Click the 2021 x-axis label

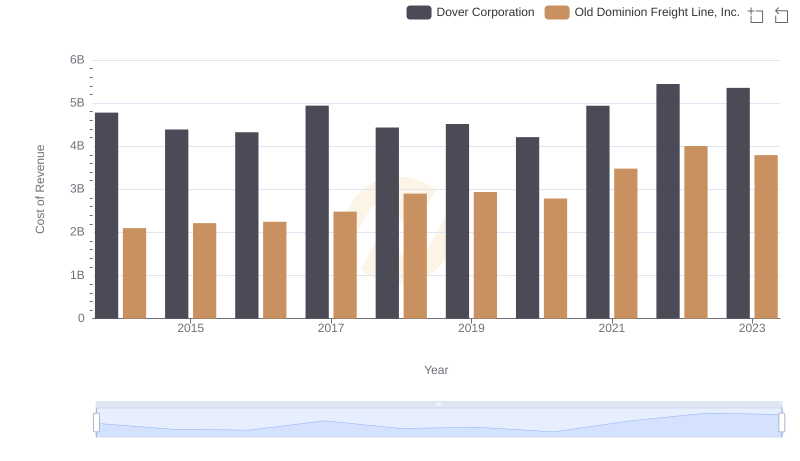[612, 328]
